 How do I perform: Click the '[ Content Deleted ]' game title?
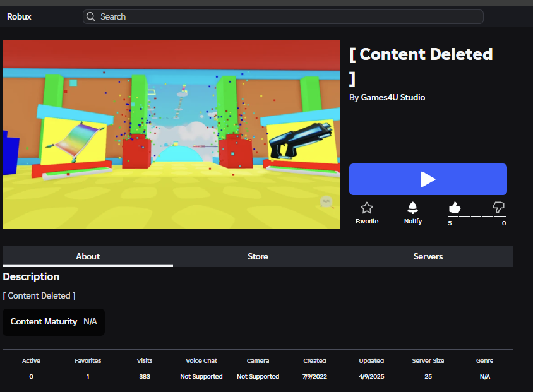click(x=421, y=66)
